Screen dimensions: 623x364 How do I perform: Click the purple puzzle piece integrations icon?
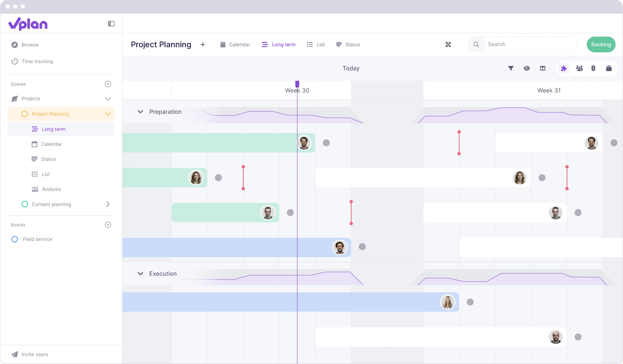coord(564,68)
